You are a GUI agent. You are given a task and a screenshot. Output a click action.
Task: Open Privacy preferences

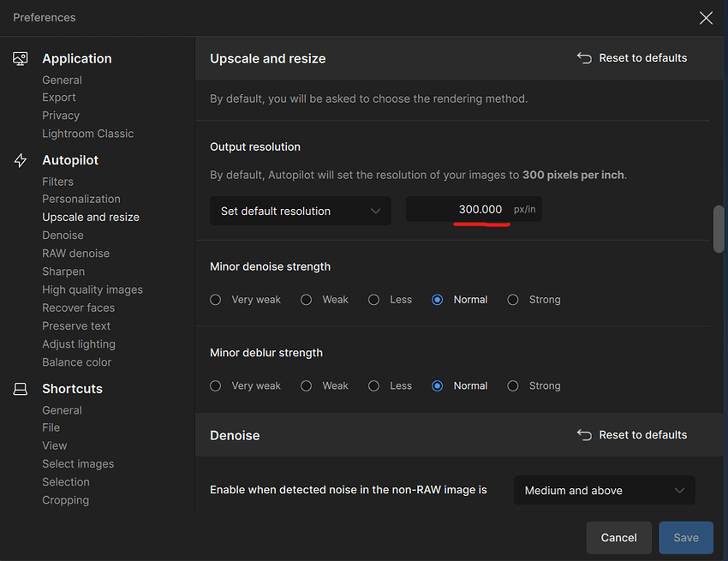[61, 115]
